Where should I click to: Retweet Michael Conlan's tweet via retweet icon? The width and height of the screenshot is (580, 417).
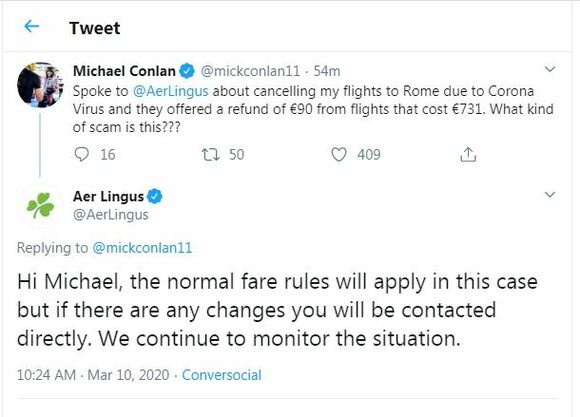210,154
